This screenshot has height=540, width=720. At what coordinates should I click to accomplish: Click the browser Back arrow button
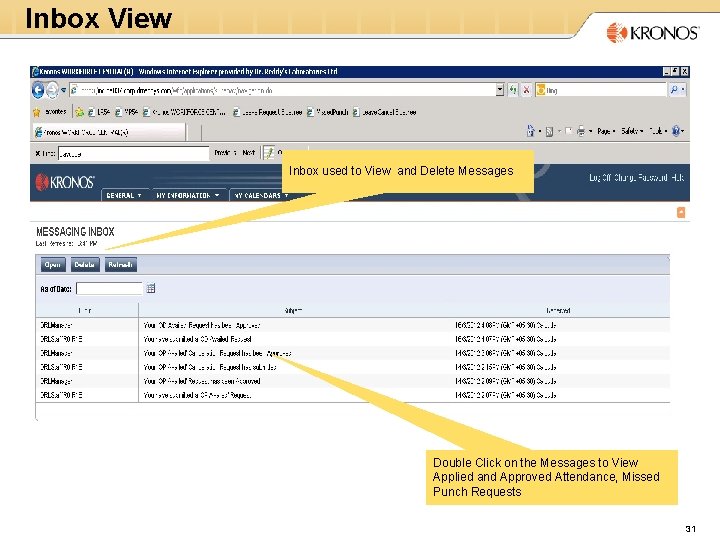(38, 90)
